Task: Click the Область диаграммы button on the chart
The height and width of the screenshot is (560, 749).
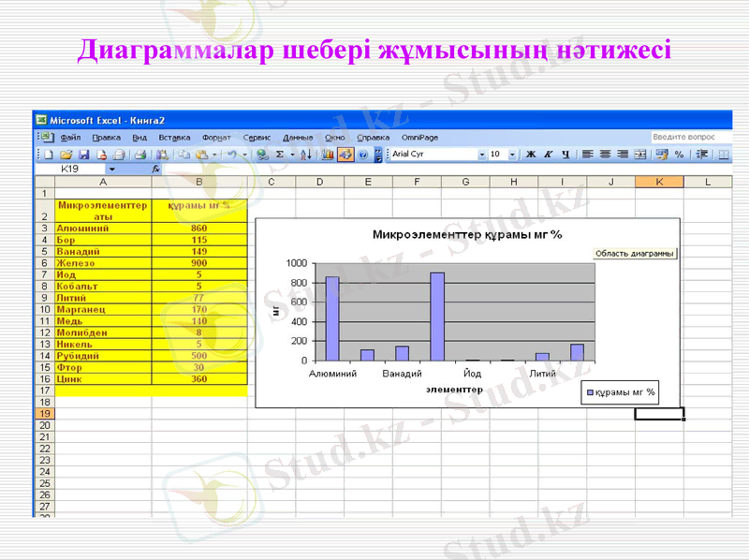Action: click(635, 253)
